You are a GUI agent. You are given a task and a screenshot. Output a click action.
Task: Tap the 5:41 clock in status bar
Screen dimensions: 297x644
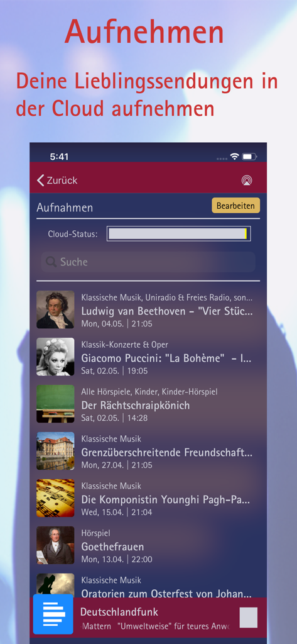(x=59, y=157)
